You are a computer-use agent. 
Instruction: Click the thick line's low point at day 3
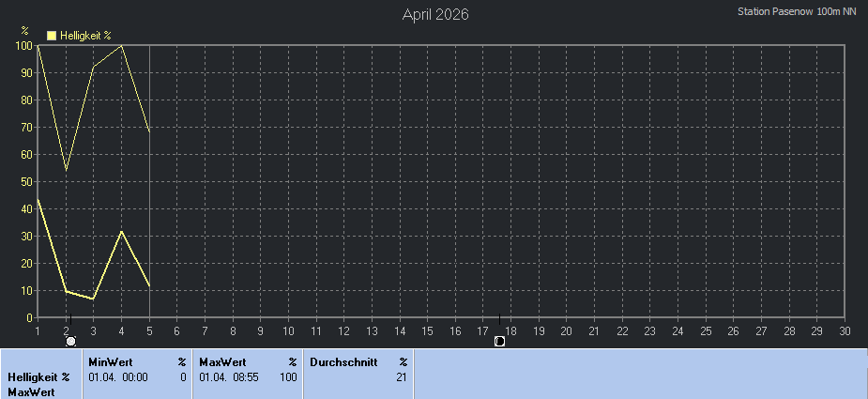93,299
